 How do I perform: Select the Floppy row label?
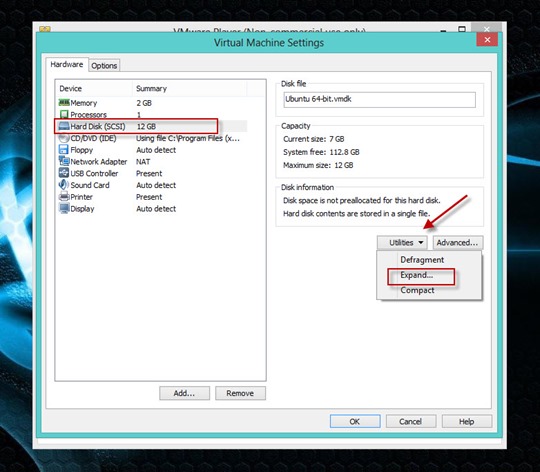pos(82,150)
